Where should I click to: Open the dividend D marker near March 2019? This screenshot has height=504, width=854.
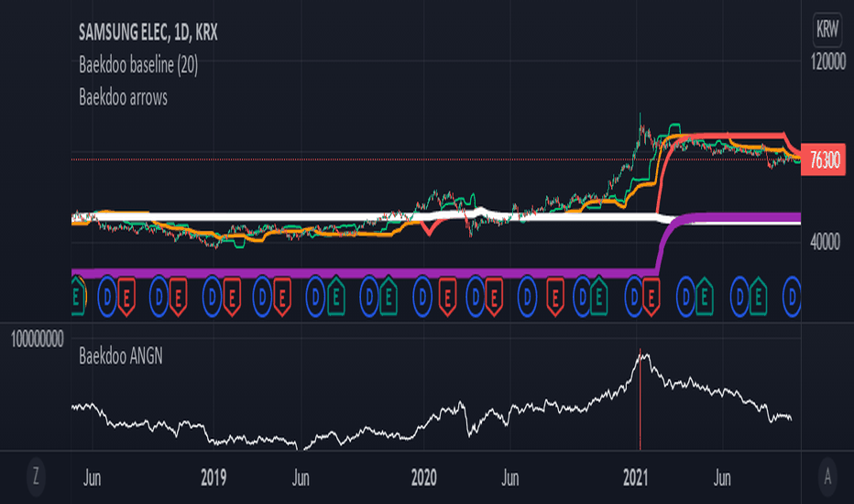click(x=262, y=297)
